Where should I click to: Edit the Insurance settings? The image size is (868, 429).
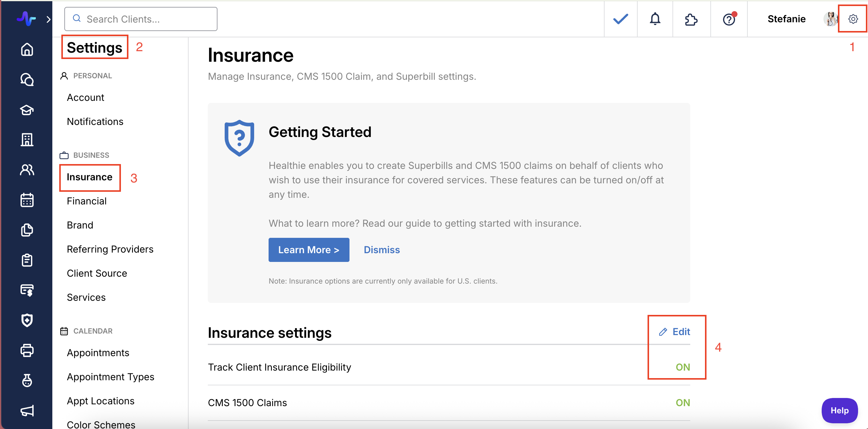(675, 331)
